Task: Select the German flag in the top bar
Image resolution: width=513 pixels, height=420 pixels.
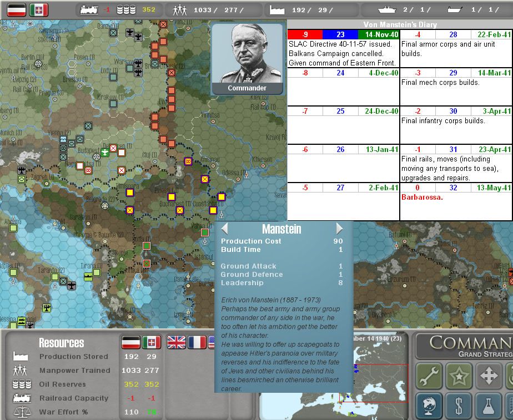Action: coord(16,10)
